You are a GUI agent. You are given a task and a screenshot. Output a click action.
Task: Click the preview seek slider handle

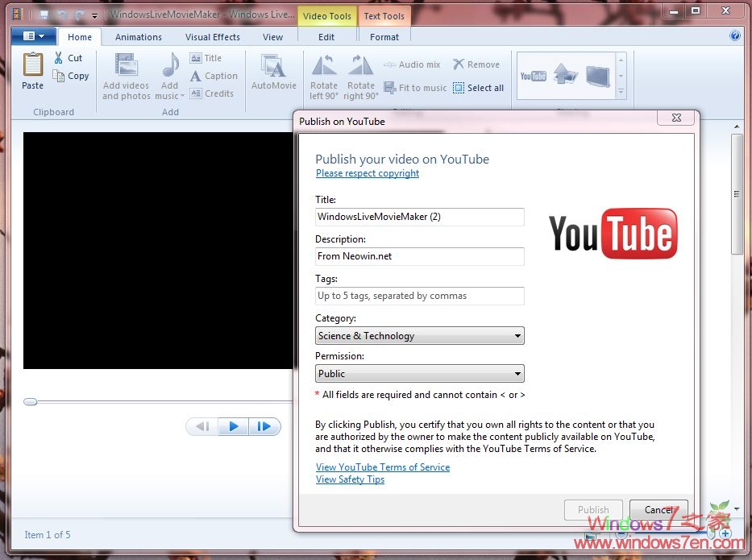(x=31, y=401)
